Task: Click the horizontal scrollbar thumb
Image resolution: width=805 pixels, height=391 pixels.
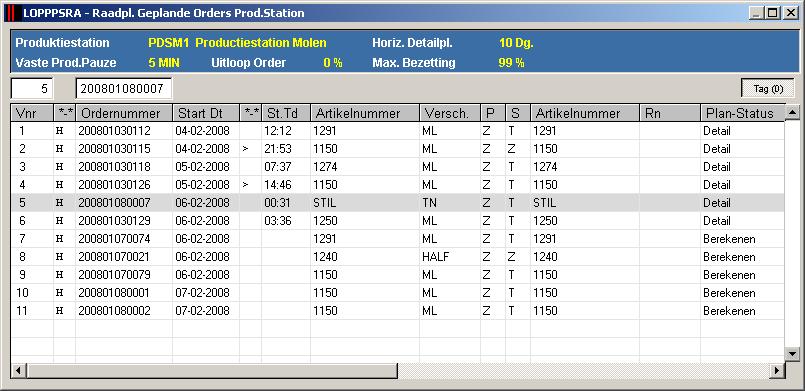Action: [x=212, y=370]
